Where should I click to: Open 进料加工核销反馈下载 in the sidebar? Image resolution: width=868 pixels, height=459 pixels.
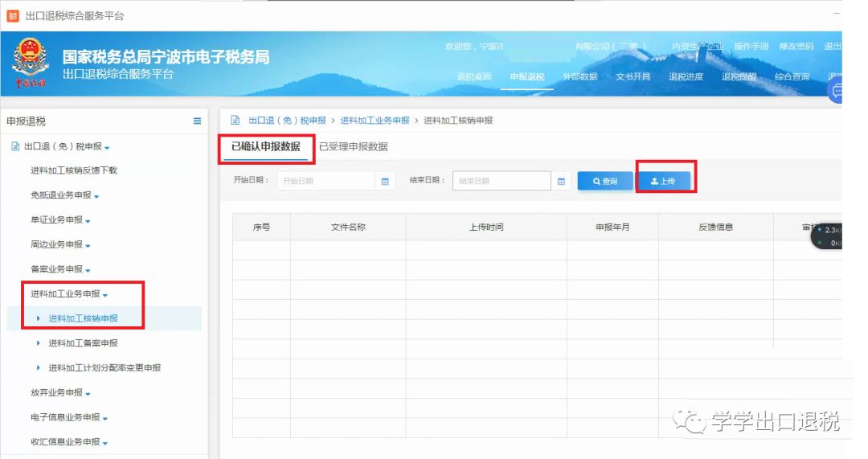tap(74, 170)
